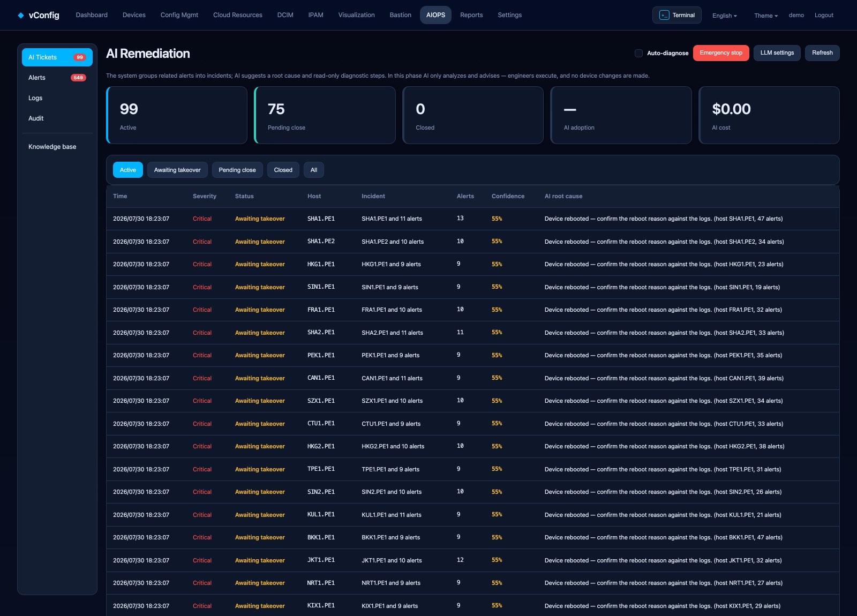
Task: Click the red 549 badge on Alerts
Action: (78, 78)
